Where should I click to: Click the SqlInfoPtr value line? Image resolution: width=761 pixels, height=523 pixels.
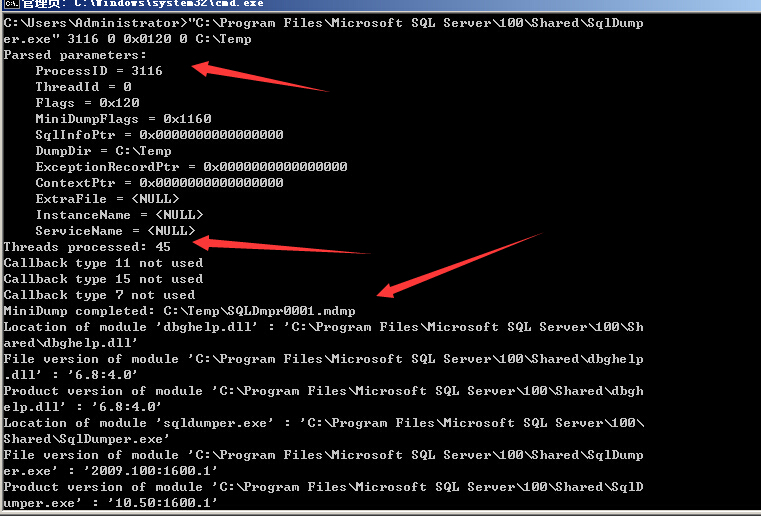tap(159, 135)
